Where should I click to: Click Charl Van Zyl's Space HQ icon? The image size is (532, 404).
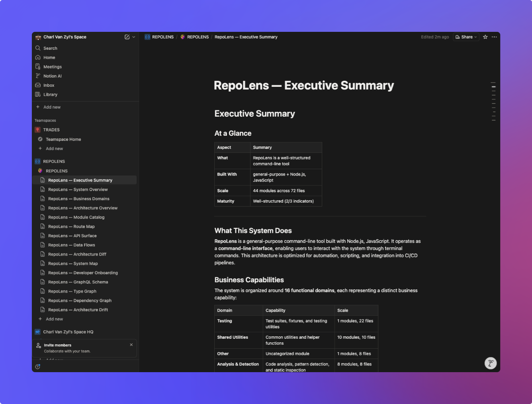pos(38,332)
